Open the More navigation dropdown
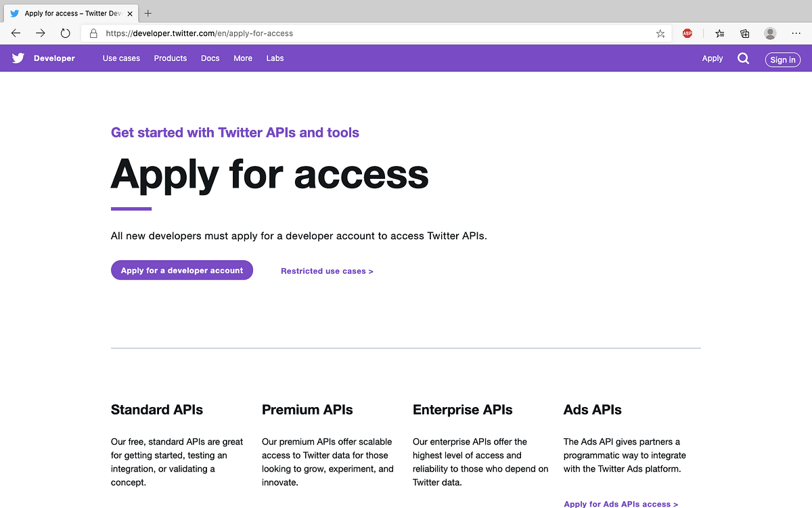This screenshot has height=508, width=812. click(x=242, y=58)
